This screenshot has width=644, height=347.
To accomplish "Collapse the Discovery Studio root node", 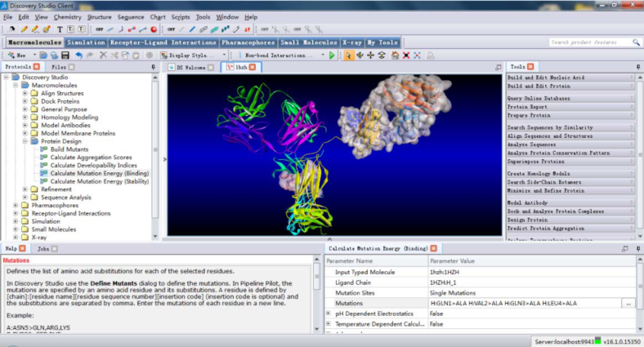I will (7, 77).
